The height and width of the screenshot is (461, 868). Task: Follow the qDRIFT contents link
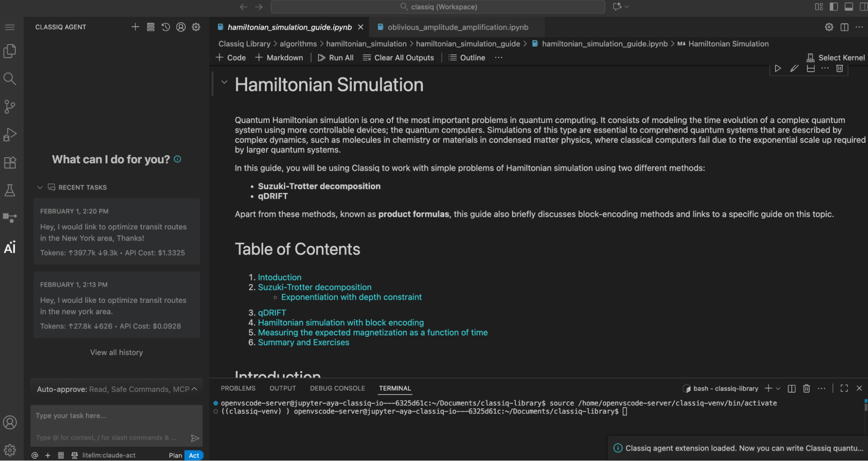[x=272, y=313]
